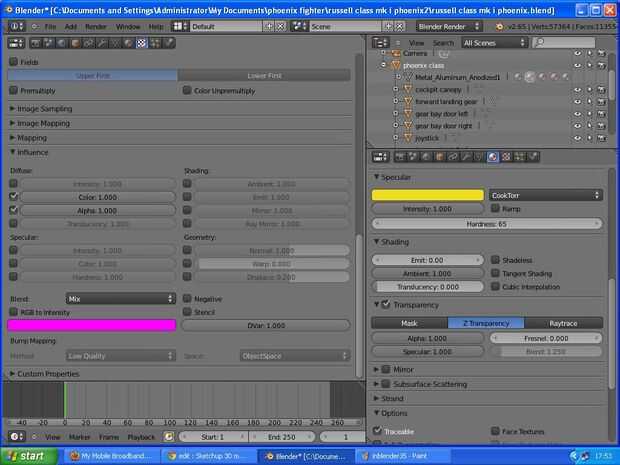Select the Raytrace transparency button
The width and height of the screenshot is (620, 465).
coord(563,323)
